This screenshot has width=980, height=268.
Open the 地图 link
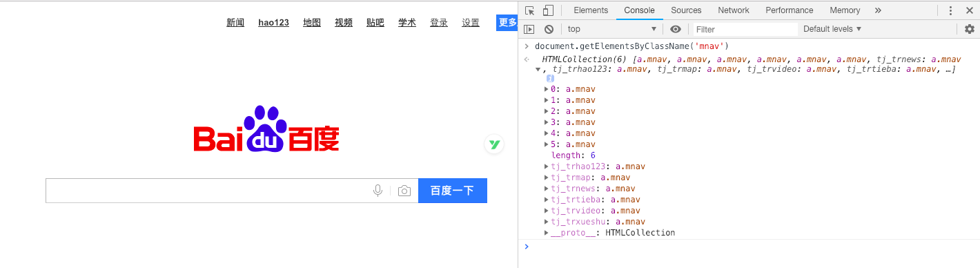coord(312,23)
